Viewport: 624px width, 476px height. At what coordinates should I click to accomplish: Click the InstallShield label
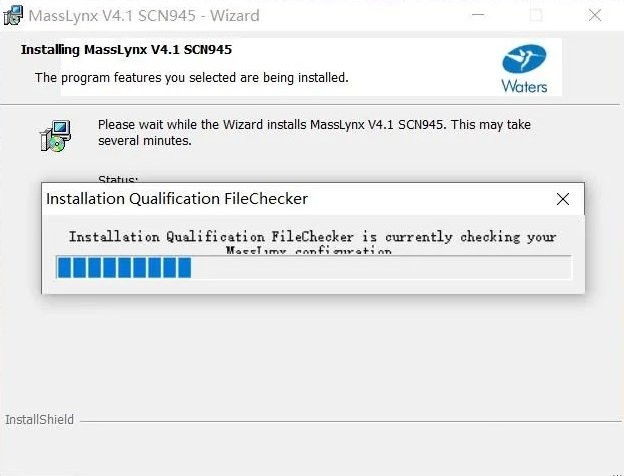tap(39, 420)
